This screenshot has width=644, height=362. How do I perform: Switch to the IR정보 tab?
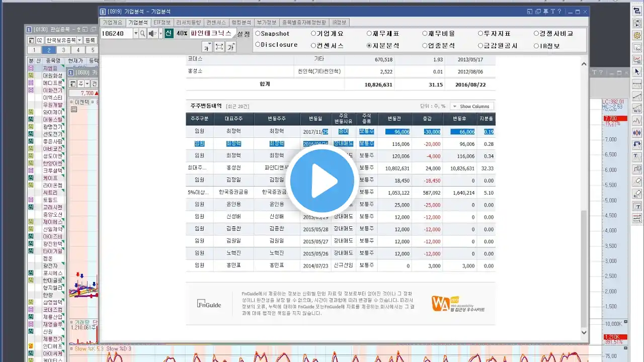tap(339, 22)
